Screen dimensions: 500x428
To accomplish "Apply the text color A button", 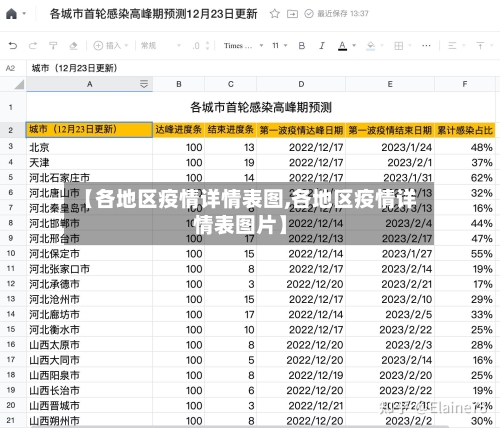I will (342, 46).
